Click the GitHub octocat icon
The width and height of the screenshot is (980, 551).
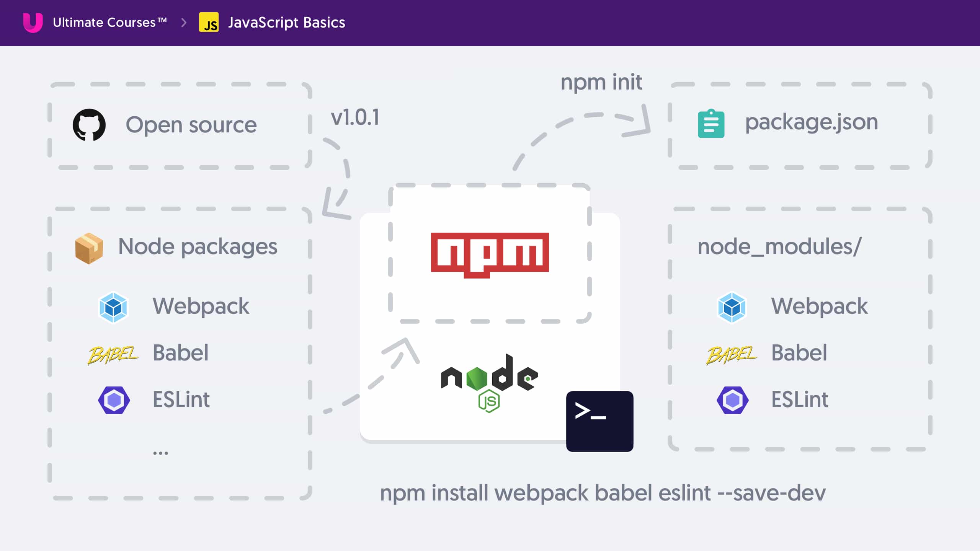point(89,125)
